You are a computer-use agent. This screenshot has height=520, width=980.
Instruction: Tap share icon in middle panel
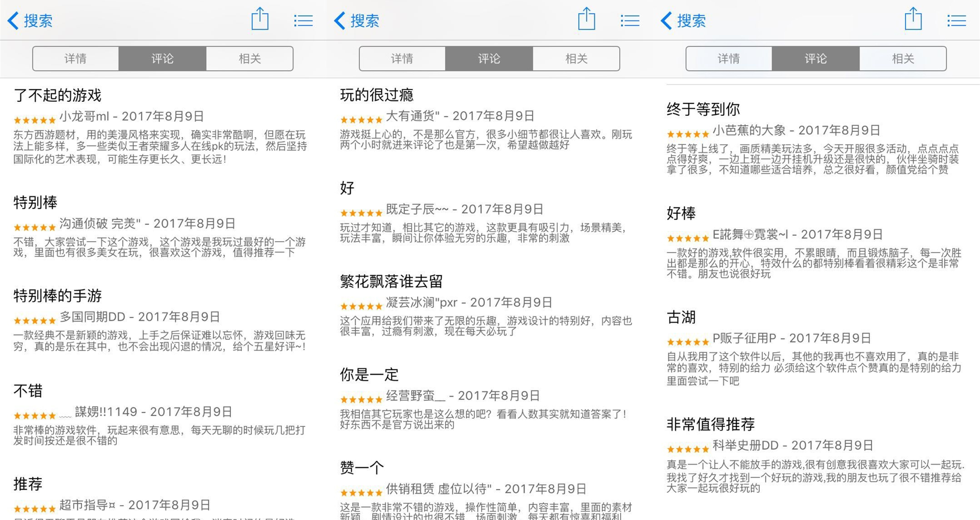tap(587, 20)
